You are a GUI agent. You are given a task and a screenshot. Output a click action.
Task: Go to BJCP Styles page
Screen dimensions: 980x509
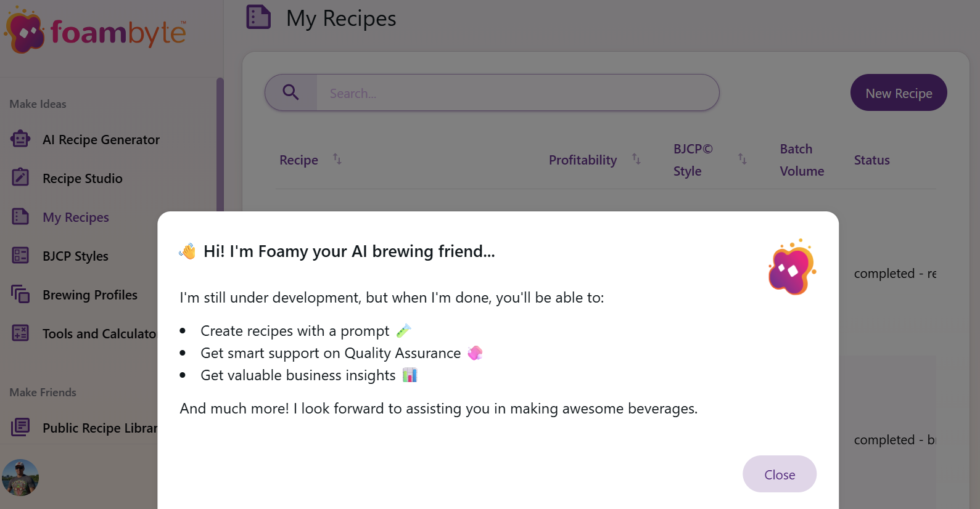[x=75, y=256]
